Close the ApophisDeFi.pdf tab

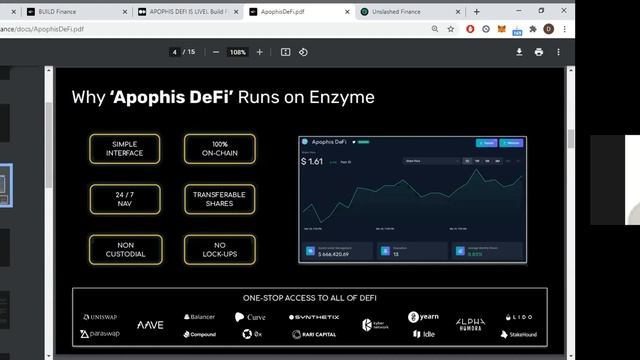point(347,12)
